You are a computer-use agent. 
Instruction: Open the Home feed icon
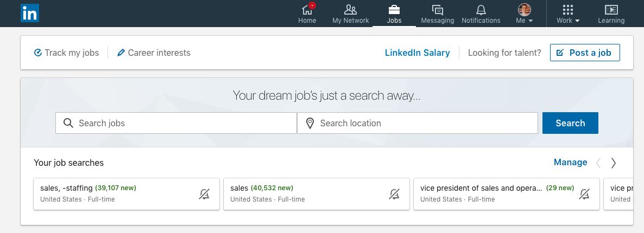[x=307, y=10]
